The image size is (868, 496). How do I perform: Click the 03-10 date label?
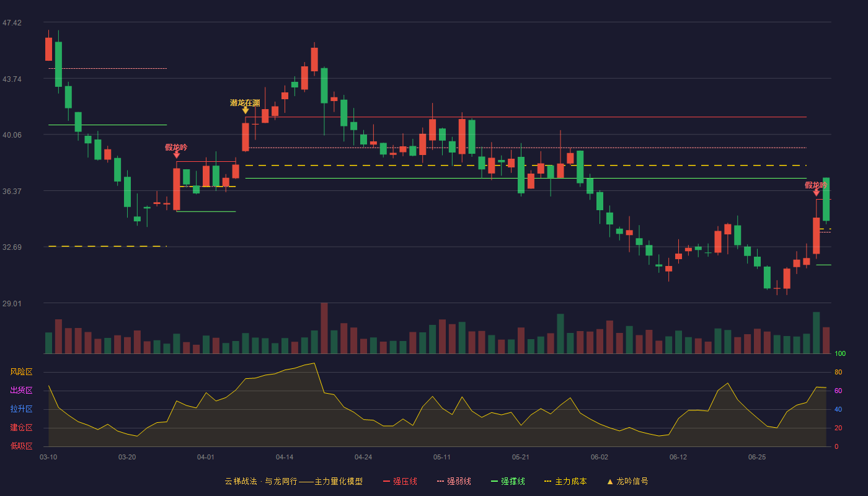point(48,457)
